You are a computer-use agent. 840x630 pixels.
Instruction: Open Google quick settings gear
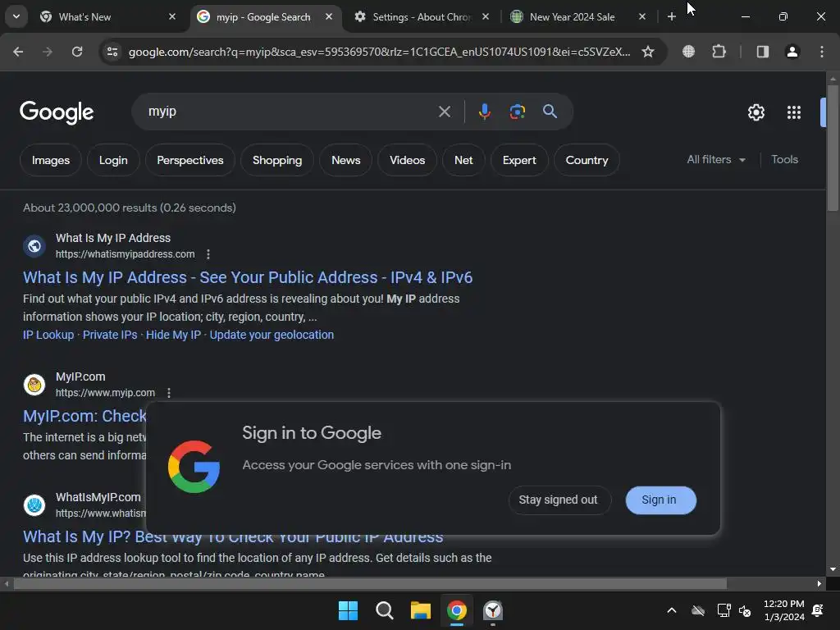click(x=756, y=112)
